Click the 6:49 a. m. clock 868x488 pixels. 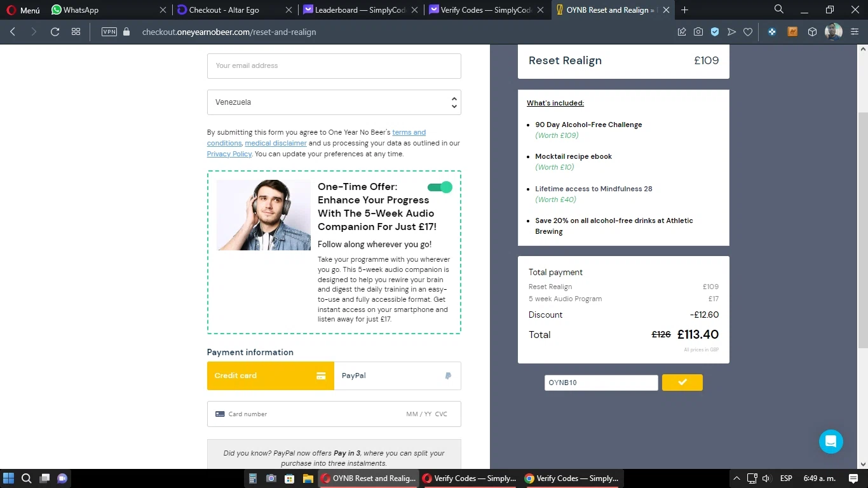tap(820, 478)
